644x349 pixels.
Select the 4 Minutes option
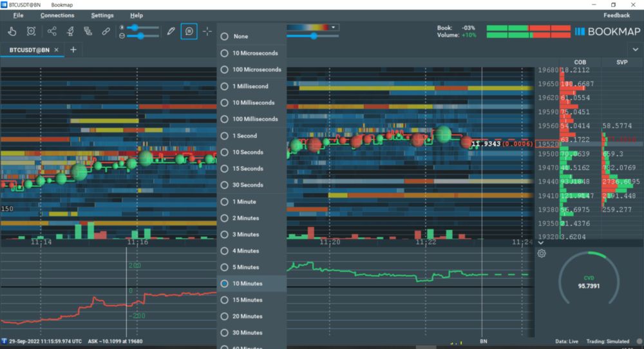tap(251, 251)
